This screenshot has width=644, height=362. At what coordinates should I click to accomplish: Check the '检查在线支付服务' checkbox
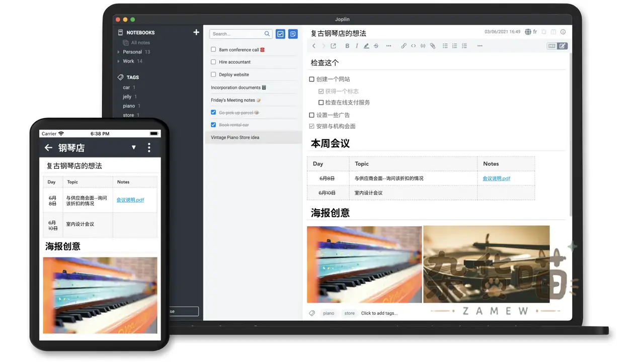tap(321, 103)
